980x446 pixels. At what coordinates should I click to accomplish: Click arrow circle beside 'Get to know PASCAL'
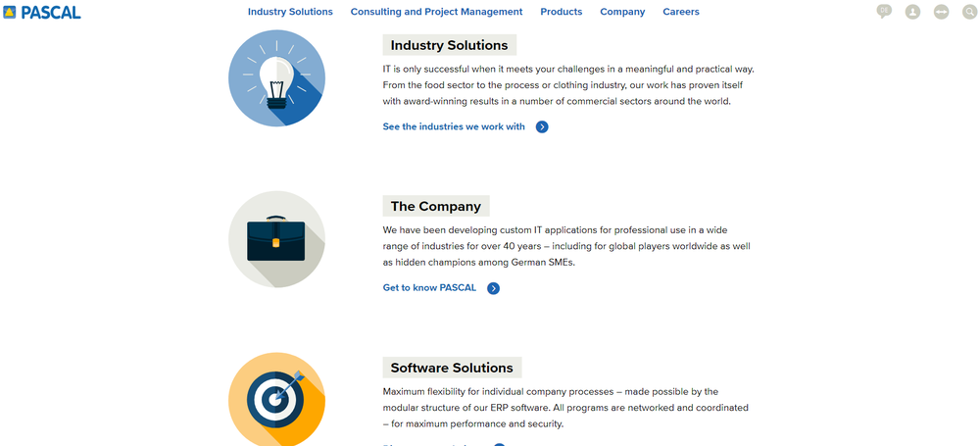coord(493,288)
